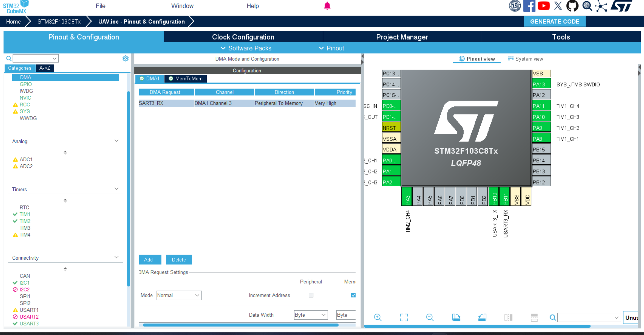This screenshot has width=644, height=335.
Task: Click the fit-to-screen frame icon
Action: [404, 317]
